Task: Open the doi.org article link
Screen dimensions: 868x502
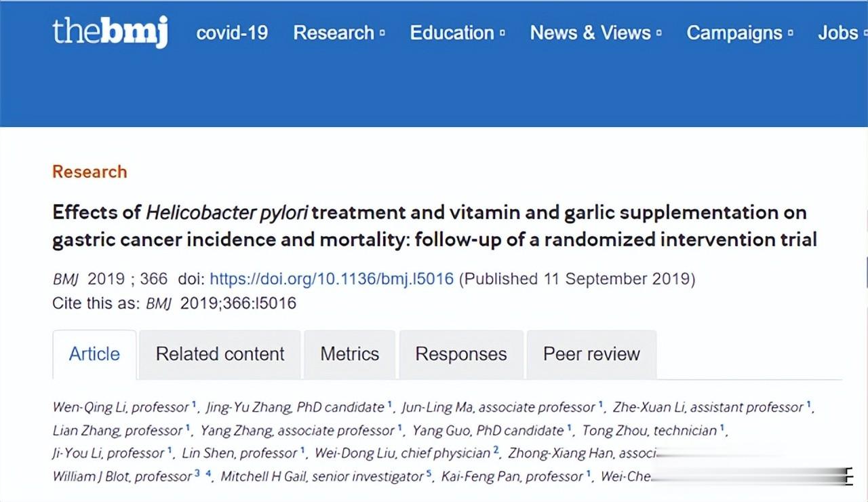Action: [x=332, y=279]
